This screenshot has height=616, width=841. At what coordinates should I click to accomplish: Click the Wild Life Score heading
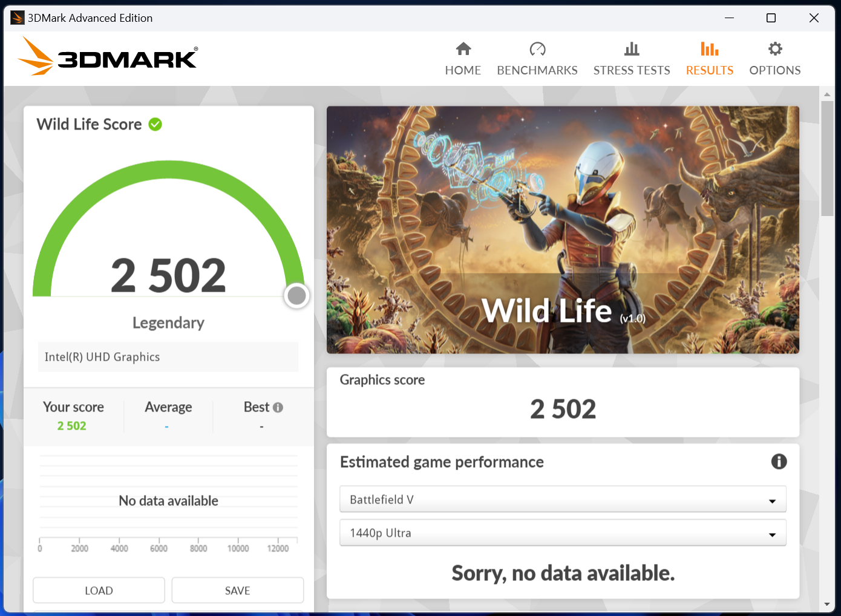[x=89, y=124]
